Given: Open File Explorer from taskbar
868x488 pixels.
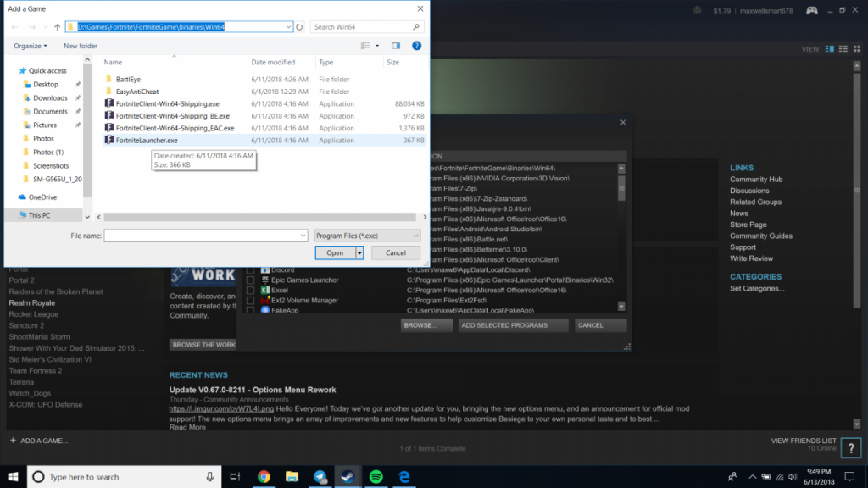Looking at the screenshot, I should (292, 476).
